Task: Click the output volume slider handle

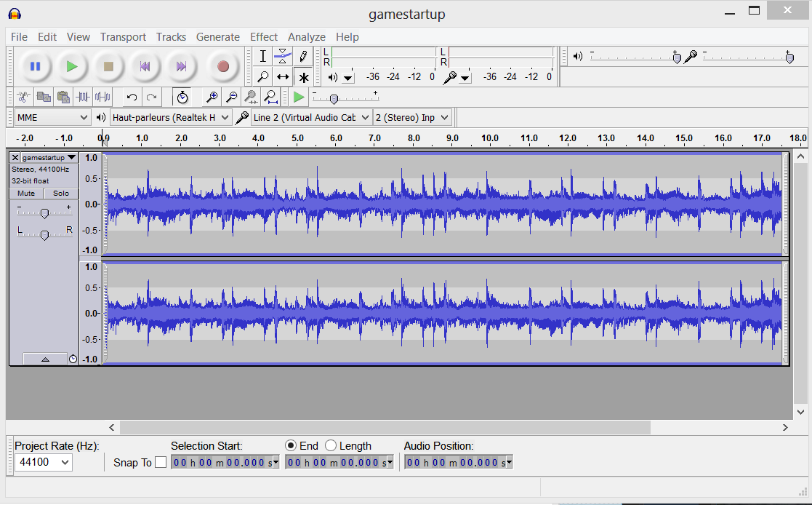Action: [x=677, y=57]
